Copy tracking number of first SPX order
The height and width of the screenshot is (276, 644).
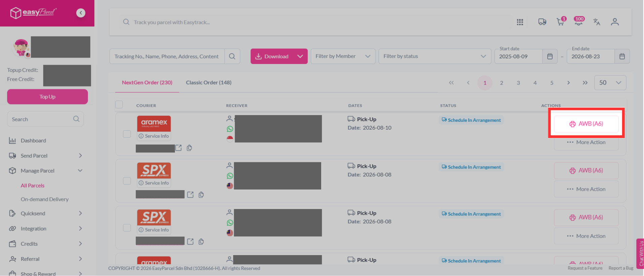click(x=201, y=195)
